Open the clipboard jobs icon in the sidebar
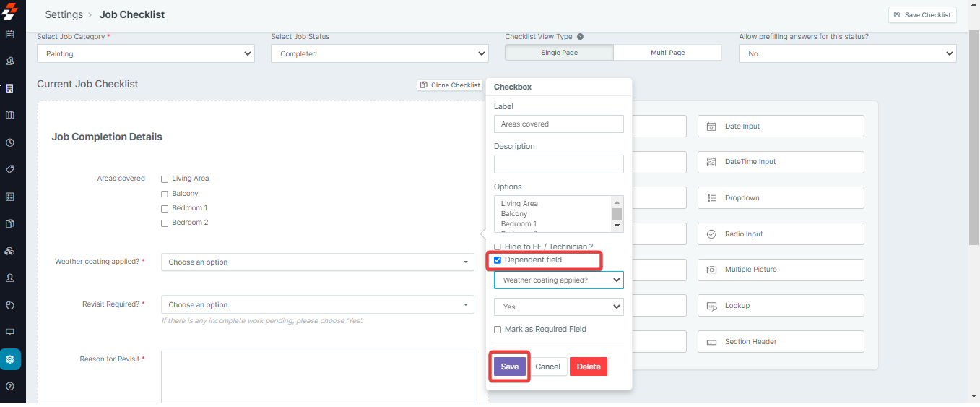 (10, 88)
